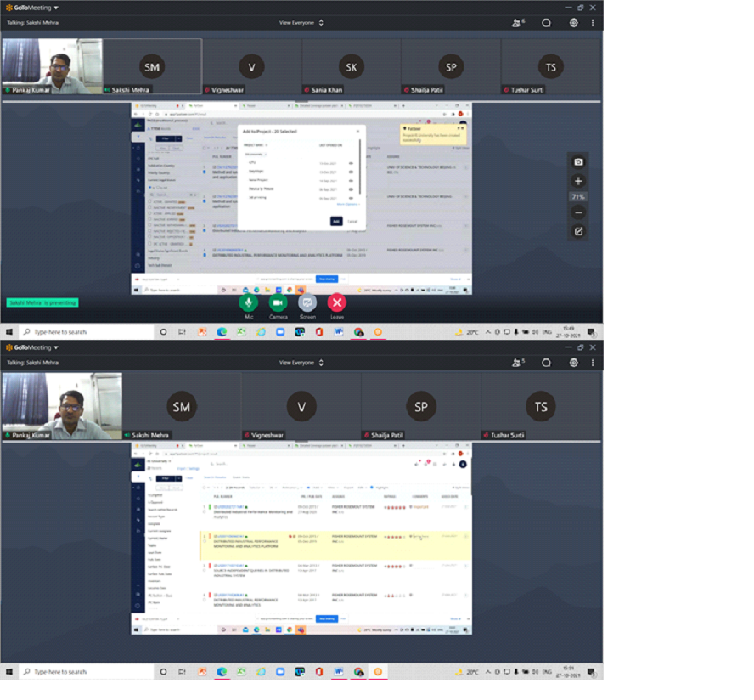Select Sania Khan's participant tile
Viewport: 754px width, 700px height.
[x=351, y=67]
